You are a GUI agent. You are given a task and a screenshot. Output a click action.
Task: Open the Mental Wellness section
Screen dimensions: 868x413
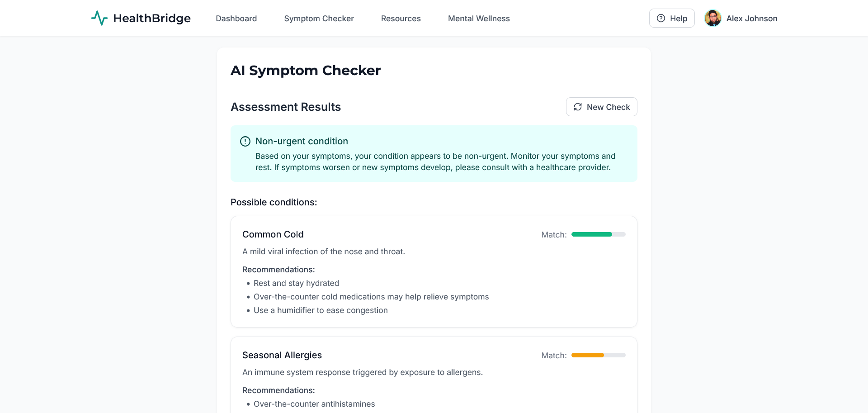(x=479, y=19)
